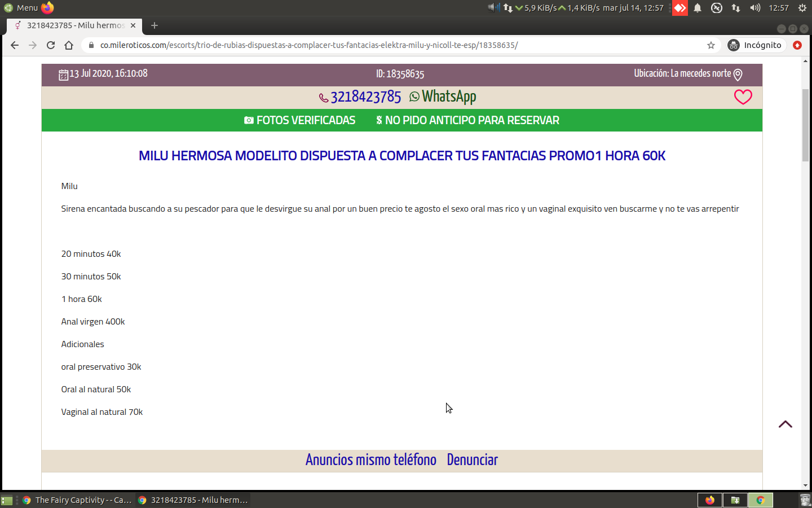Open the Ubuntu Menu in the top panel
Screen dimensions: 812x508
pyautogui.click(x=21, y=8)
